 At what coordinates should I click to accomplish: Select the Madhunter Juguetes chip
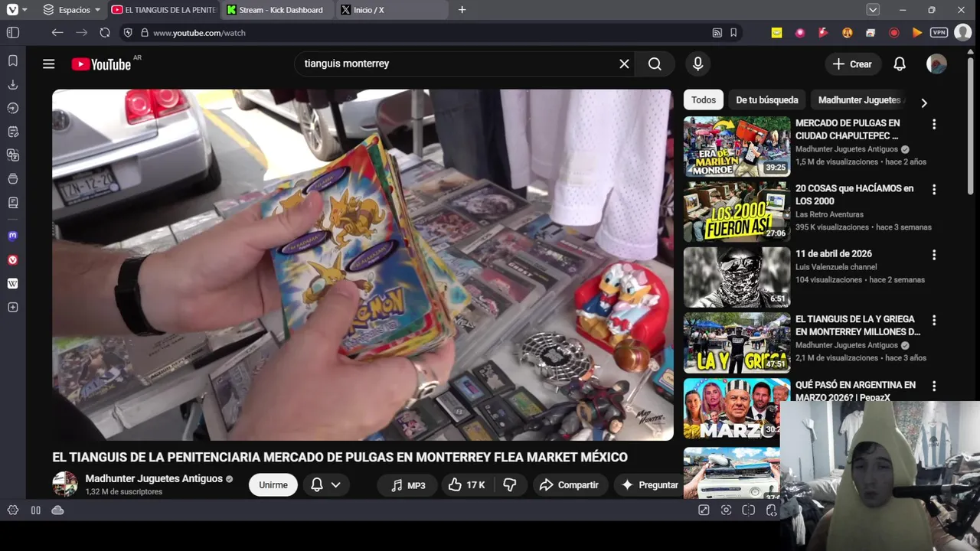pos(859,100)
